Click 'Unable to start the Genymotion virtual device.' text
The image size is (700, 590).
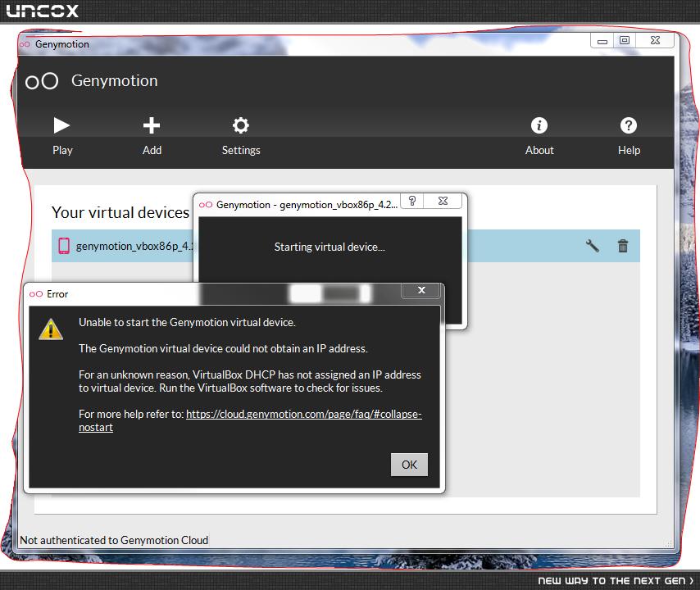click(187, 322)
